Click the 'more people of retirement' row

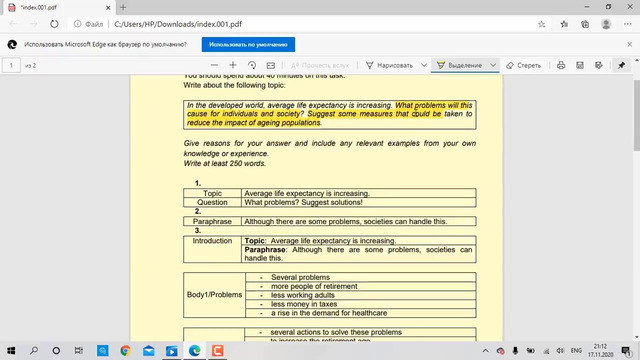pos(361,286)
